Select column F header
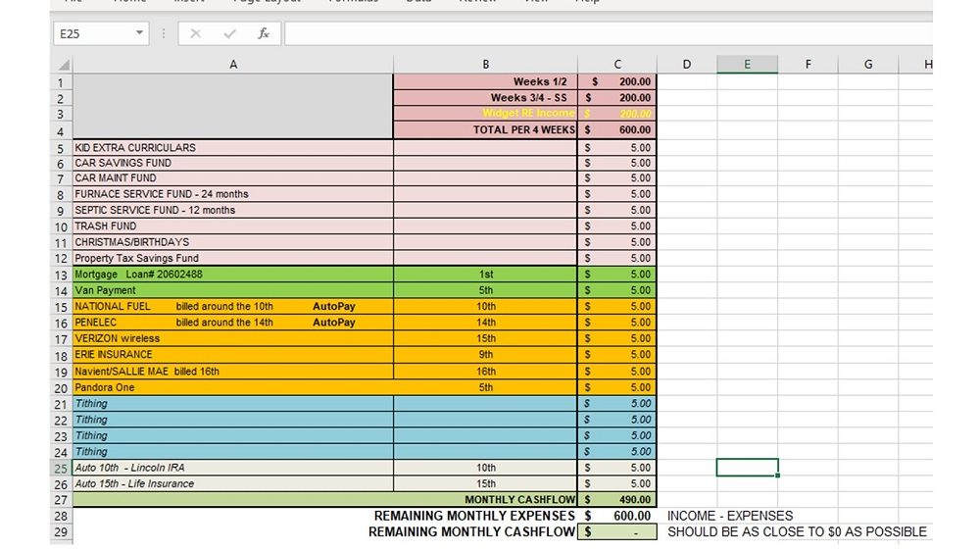The width and height of the screenshot is (980, 552). [x=808, y=65]
